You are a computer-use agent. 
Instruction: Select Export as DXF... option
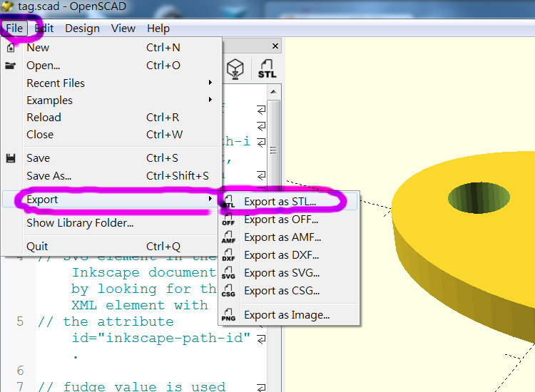289,255
